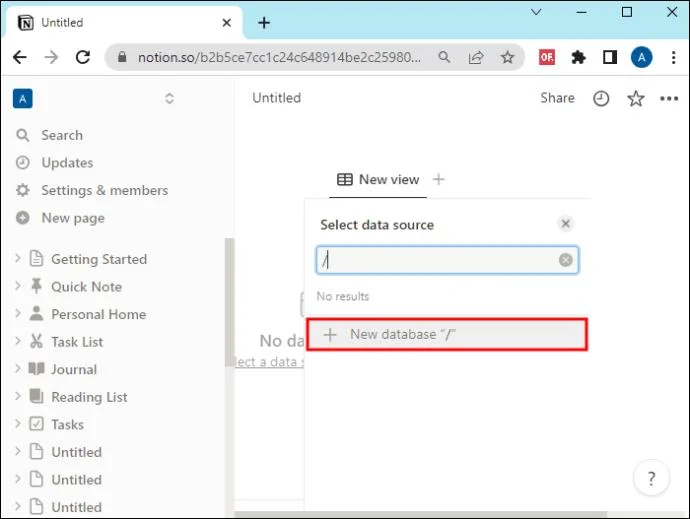This screenshot has height=519, width=690.
Task: Add a view with the plus icon
Action: (x=439, y=180)
